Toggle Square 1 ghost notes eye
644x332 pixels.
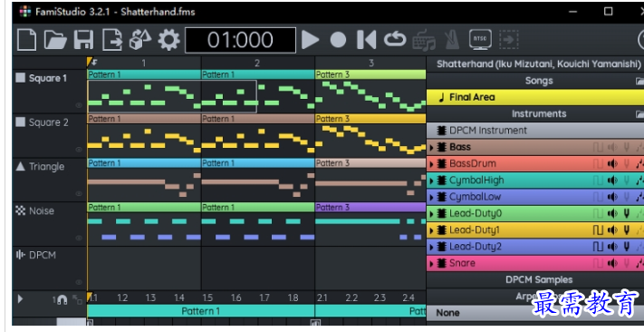point(80,105)
